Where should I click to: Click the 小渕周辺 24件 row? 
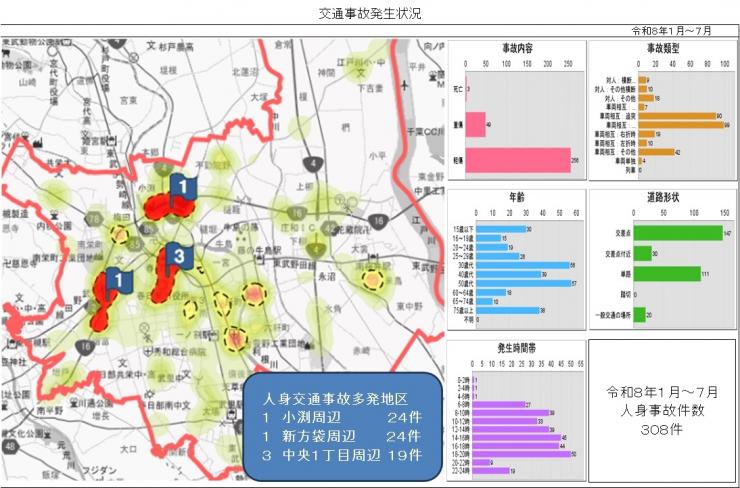point(342,418)
